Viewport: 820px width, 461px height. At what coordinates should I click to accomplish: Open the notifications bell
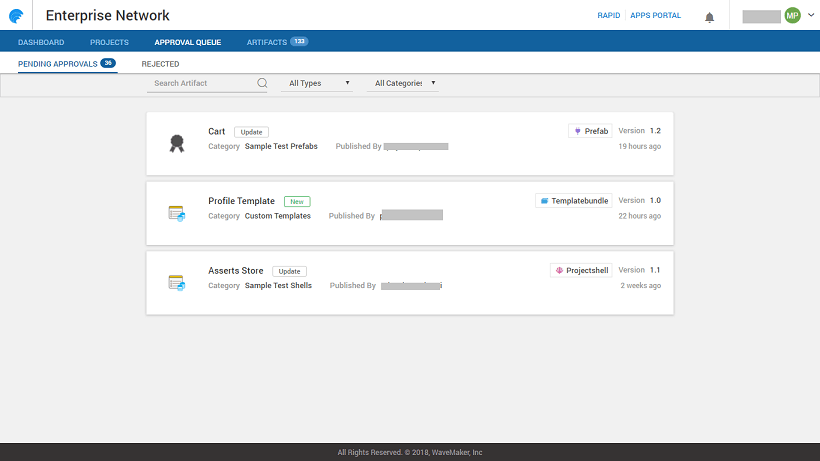tap(710, 17)
